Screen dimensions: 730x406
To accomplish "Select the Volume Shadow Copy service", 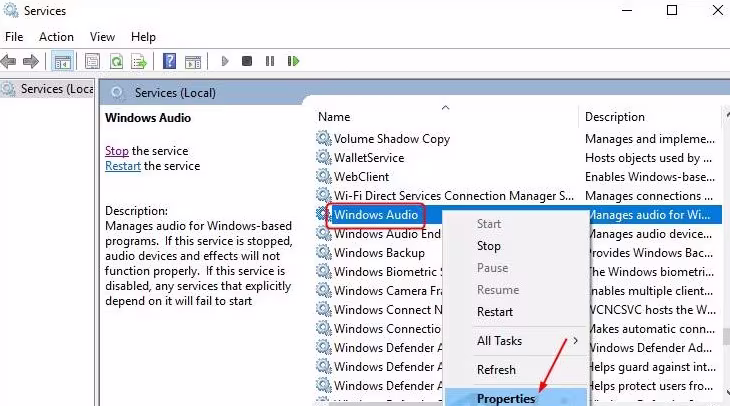I will click(392, 139).
